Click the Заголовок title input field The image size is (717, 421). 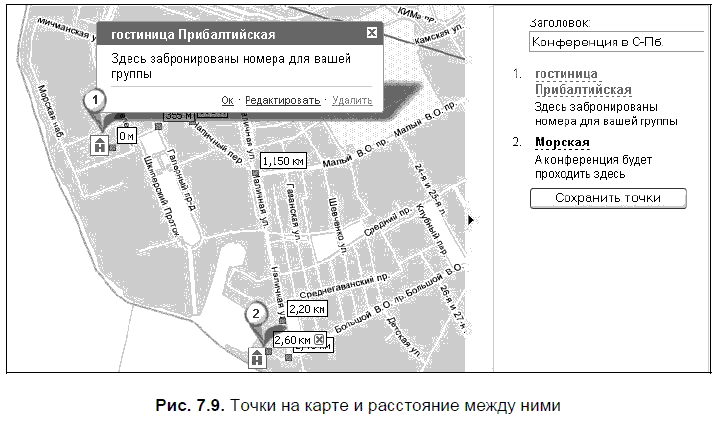click(610, 43)
